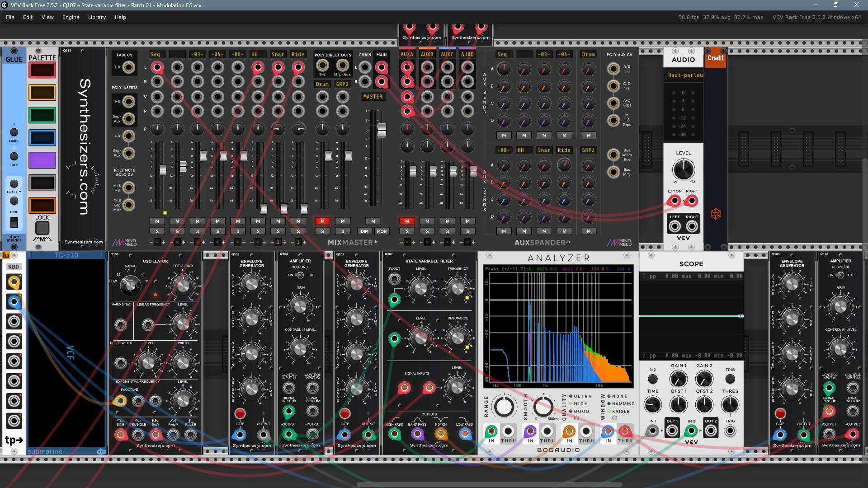Click the Oscillator HARD SYNC input jack
This screenshot has width=868, height=488.
(120, 324)
